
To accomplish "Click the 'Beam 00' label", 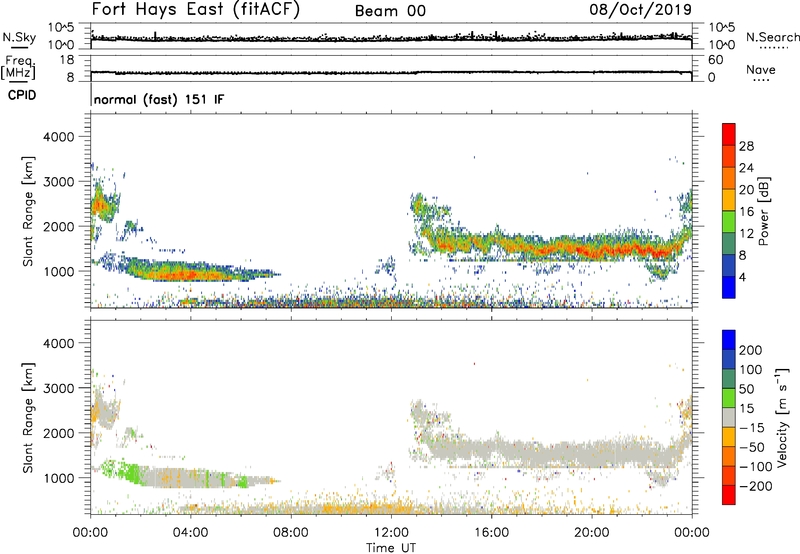I will [390, 11].
